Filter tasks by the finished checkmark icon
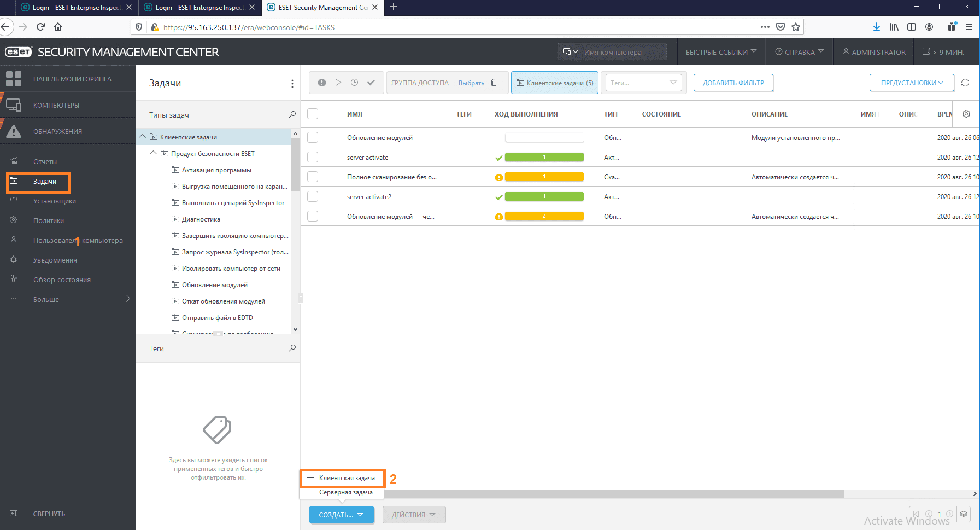This screenshot has width=980, height=530. click(371, 83)
